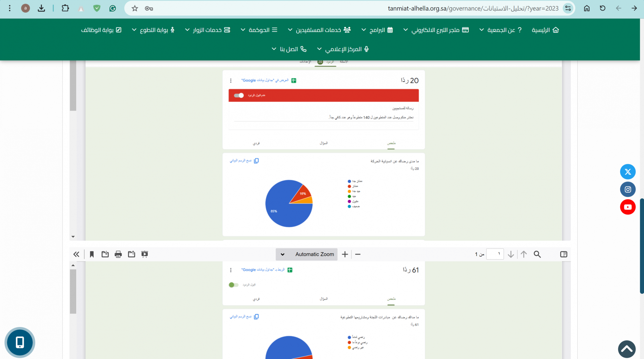This screenshot has width=644, height=359.
Task: Zoom in with the plus button
Action: point(345,254)
